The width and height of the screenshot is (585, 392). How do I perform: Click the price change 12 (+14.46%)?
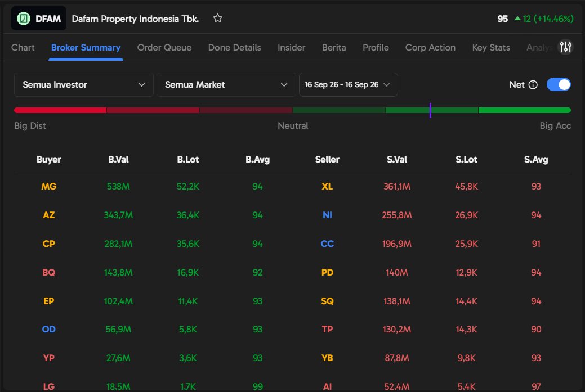pos(543,19)
